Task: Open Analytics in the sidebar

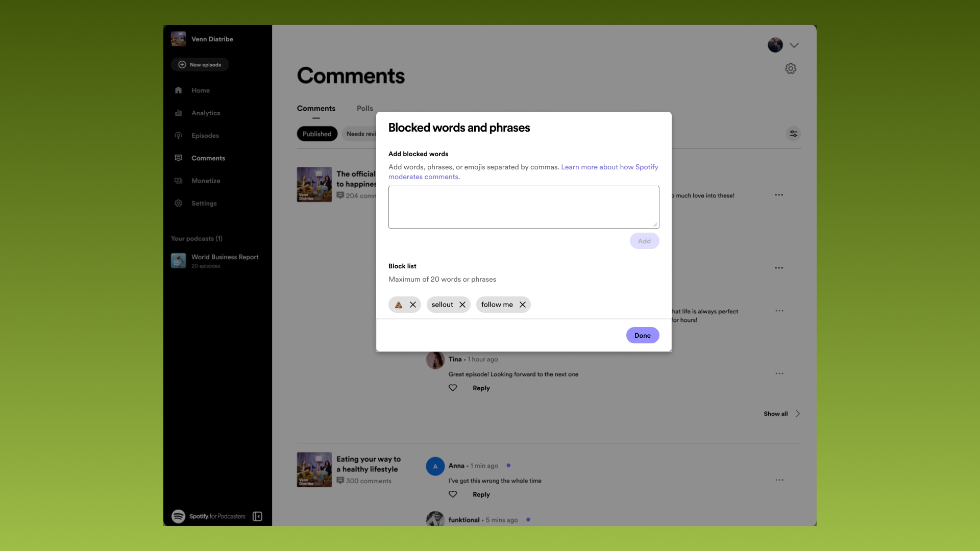Action: (206, 113)
